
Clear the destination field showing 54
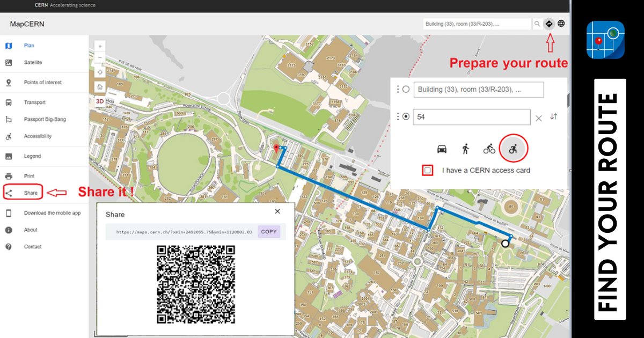539,118
